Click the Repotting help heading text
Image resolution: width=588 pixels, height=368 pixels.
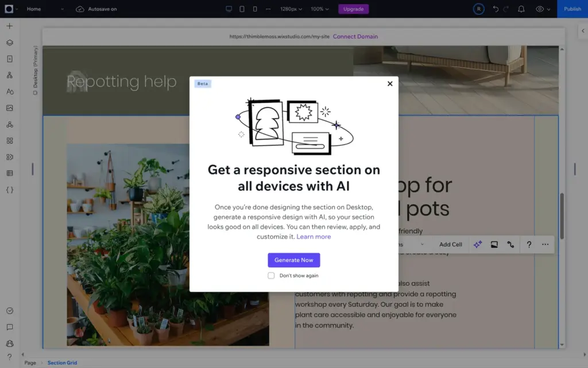pyautogui.click(x=122, y=82)
